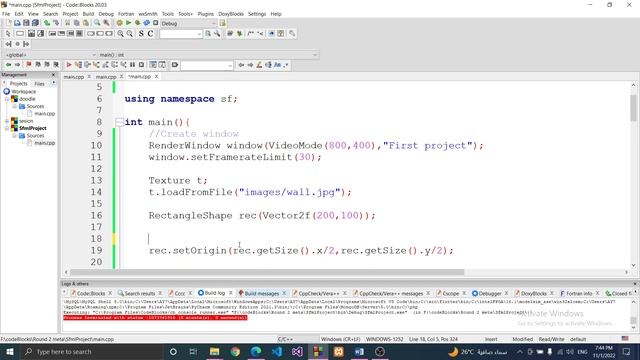640x360 pixels.
Task: Open the debugger toolbar combo box
Action: [x=207, y=65]
